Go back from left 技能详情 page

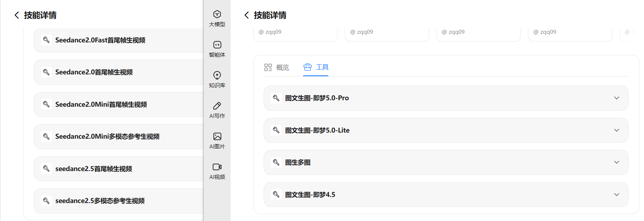point(17,15)
